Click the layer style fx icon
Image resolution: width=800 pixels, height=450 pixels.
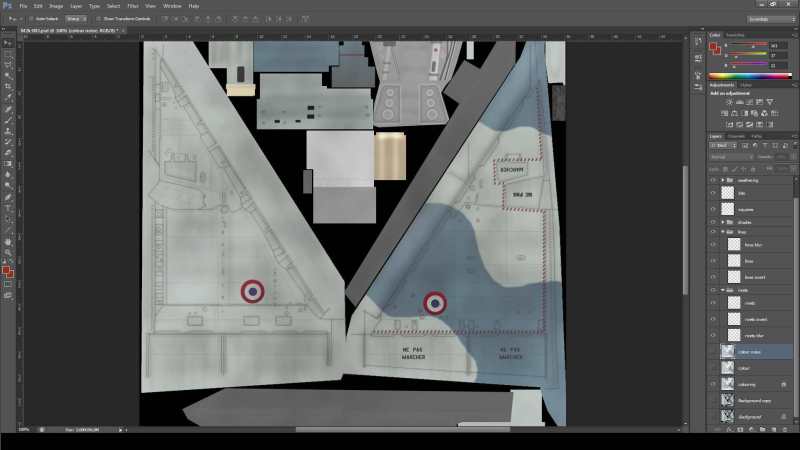pos(729,430)
